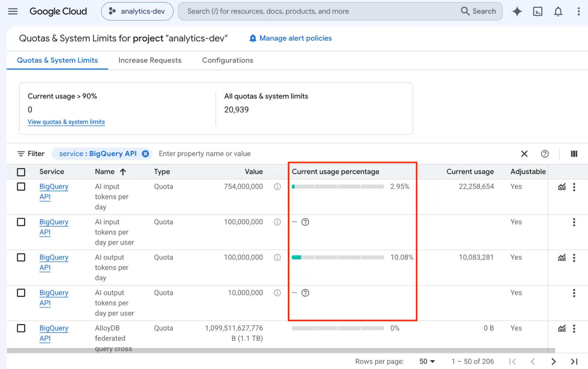Check the AI output tokens per day row
The image size is (588, 369).
(21, 257)
